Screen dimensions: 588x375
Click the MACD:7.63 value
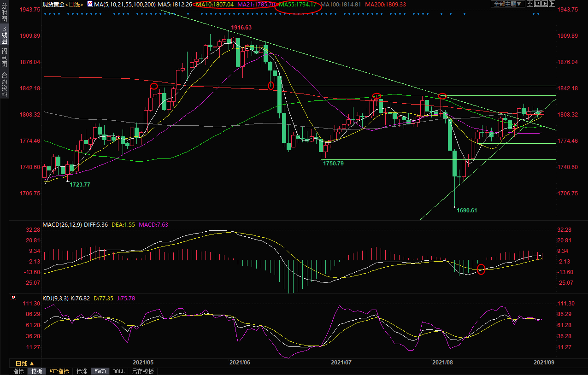[153, 225]
